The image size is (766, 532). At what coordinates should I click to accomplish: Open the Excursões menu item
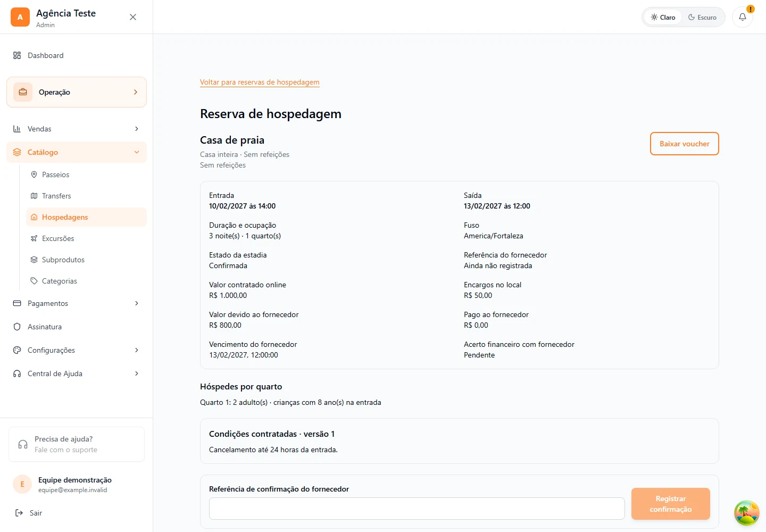pos(86,238)
